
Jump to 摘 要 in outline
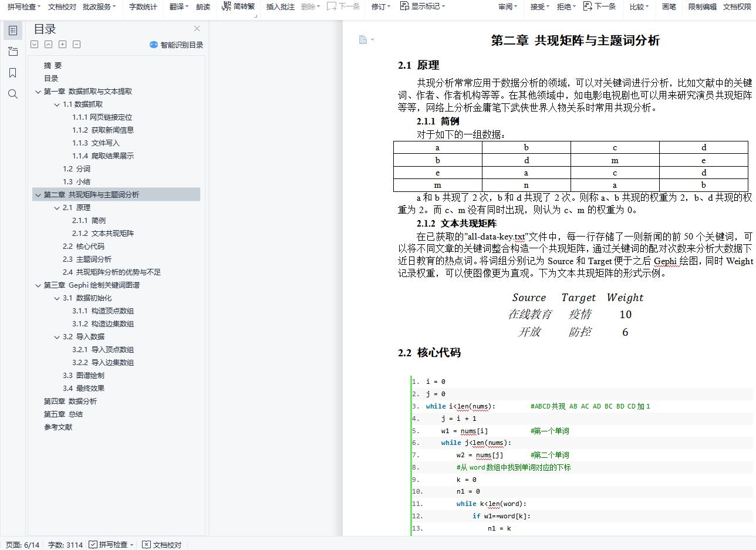(x=53, y=66)
